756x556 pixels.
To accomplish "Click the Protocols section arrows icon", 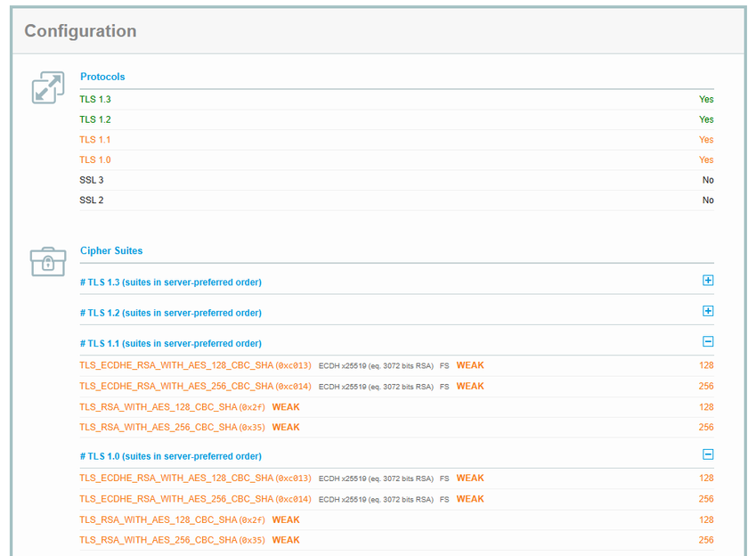I will click(48, 87).
